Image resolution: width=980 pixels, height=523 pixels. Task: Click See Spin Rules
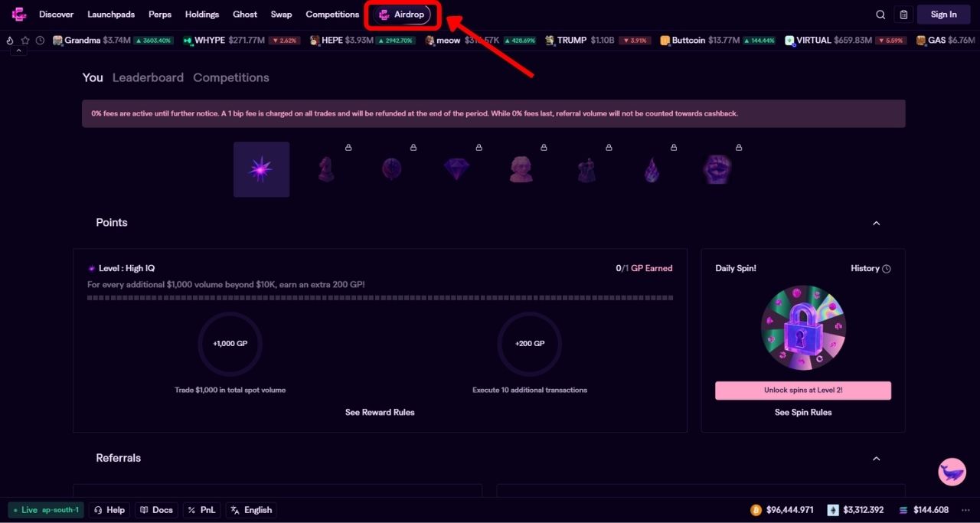tap(803, 412)
